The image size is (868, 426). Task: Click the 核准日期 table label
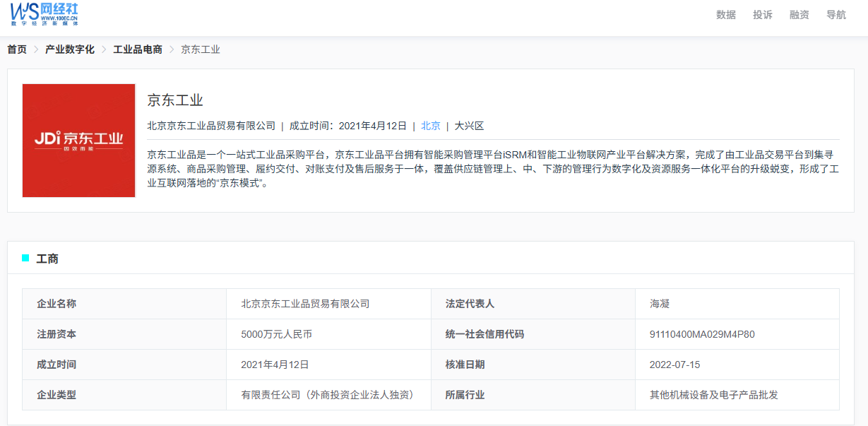465,365
